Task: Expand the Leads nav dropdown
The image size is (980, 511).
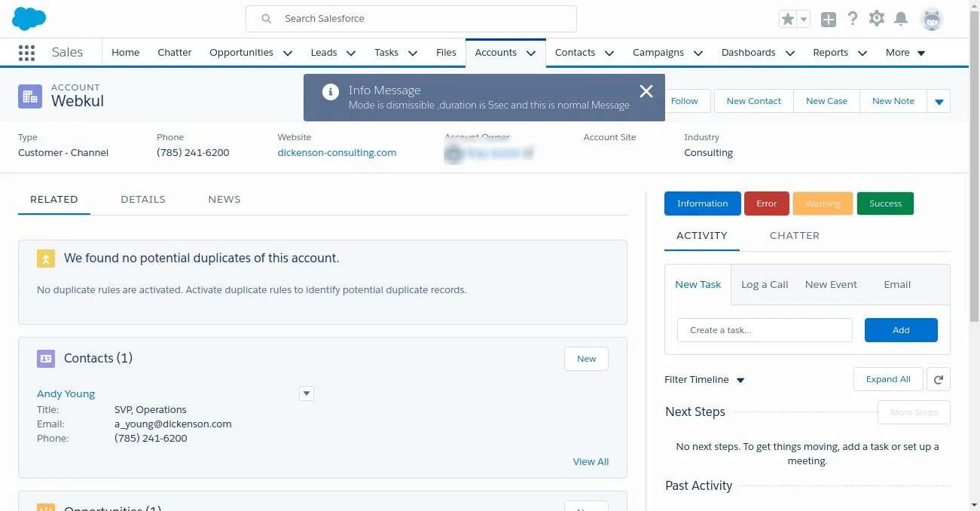Action: pos(351,53)
